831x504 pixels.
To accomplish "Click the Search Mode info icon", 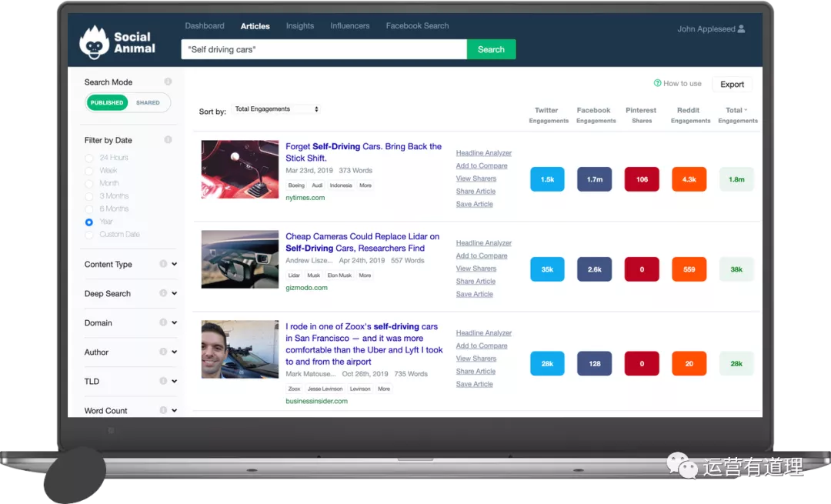I will tap(168, 82).
